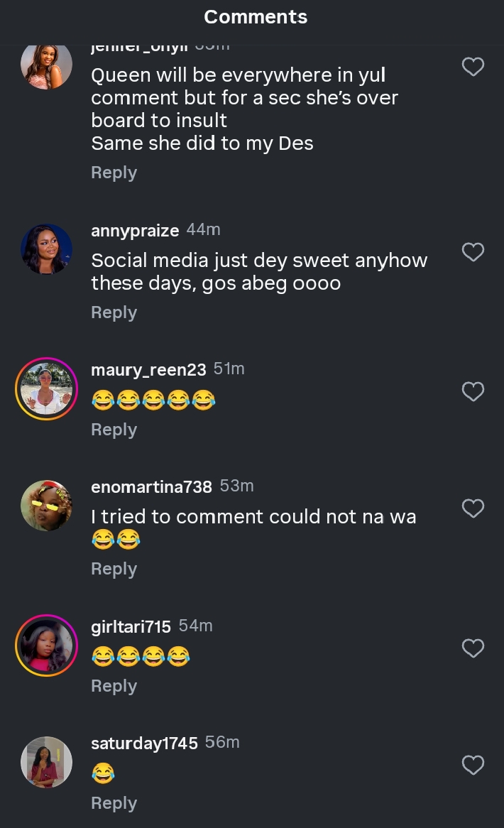
Task: Visit maury_reen23's profile via username
Action: tap(148, 370)
